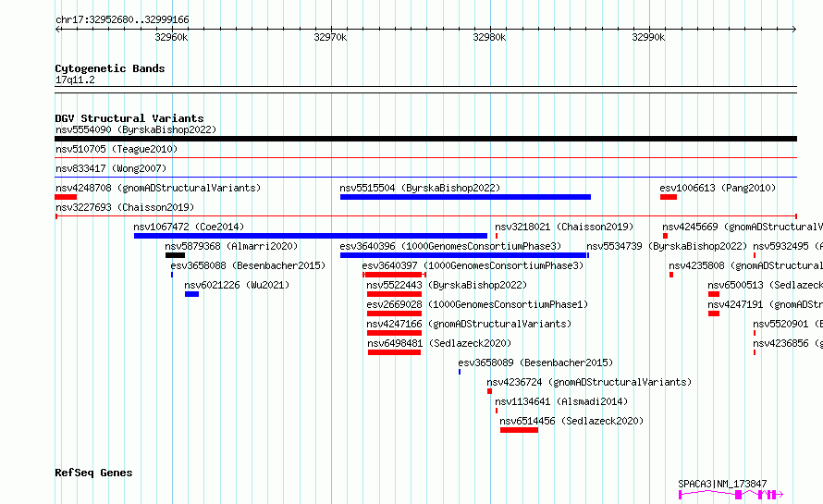Select nsv3227693 (Chaisson2019) label

tap(125, 207)
